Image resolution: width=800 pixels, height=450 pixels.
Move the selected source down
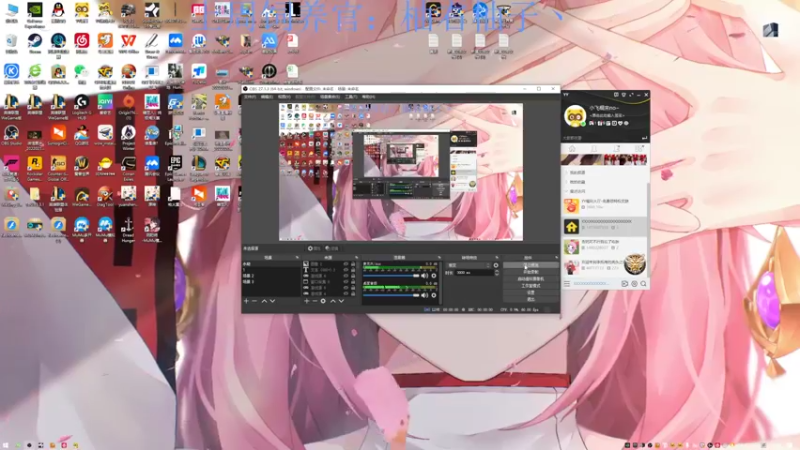(x=341, y=301)
